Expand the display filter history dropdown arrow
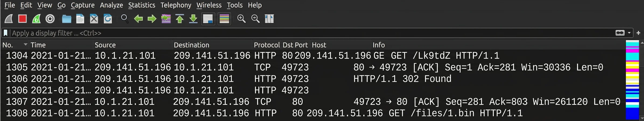Screen dimensions: 644x121 coord(629,33)
